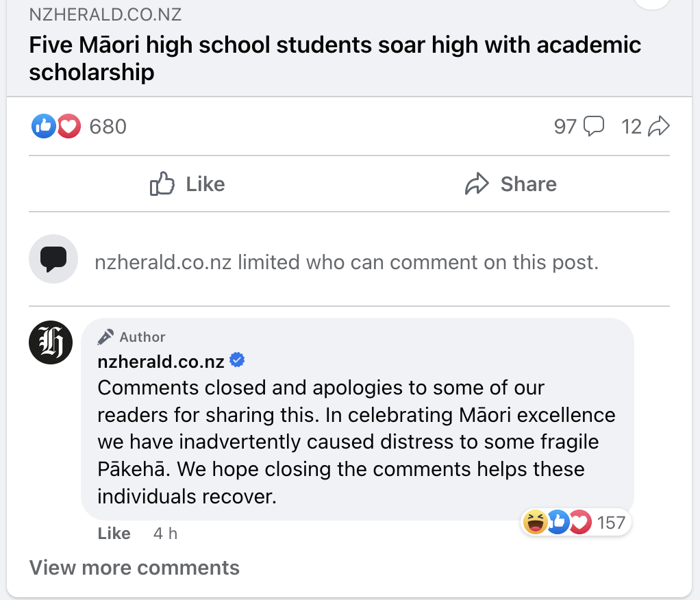
Task: Open the nzherald.co.nz commenter name link
Action: pos(161,361)
